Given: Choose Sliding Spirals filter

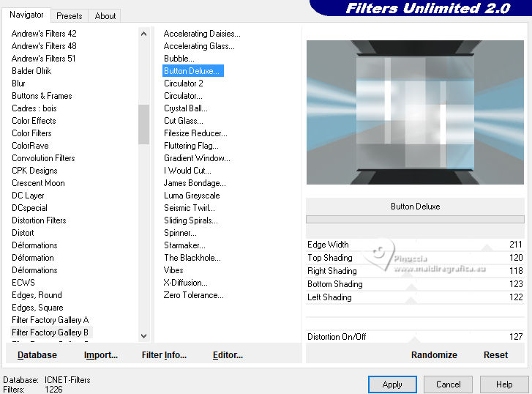Looking at the screenshot, I should [191, 220].
